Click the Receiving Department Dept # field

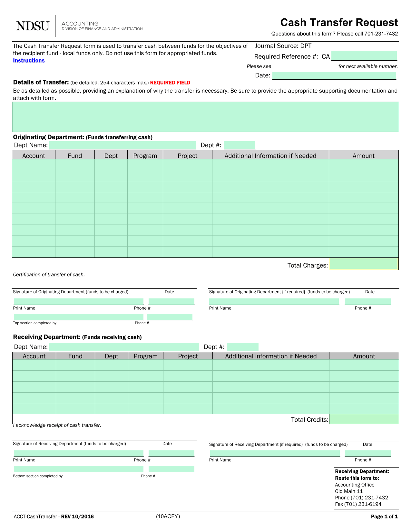[243, 347]
